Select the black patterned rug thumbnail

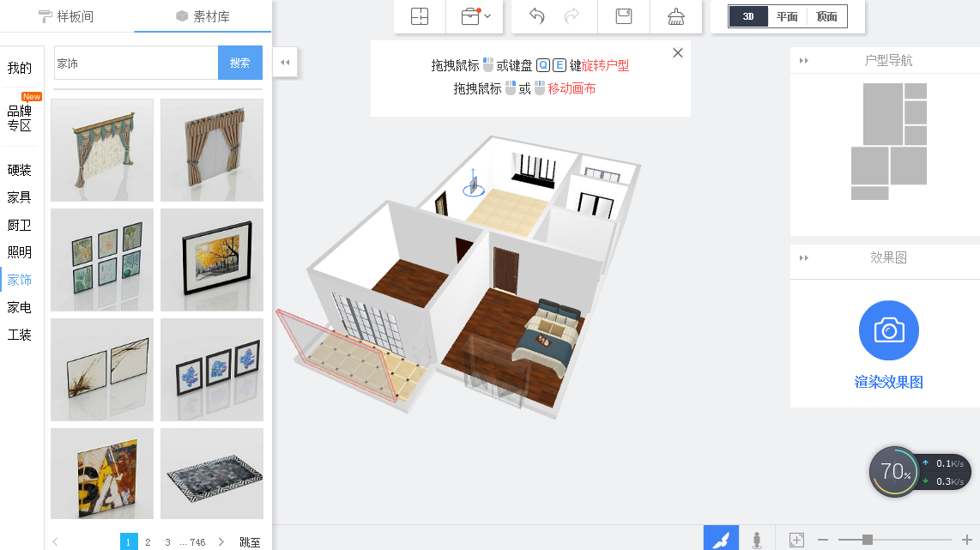pos(211,474)
